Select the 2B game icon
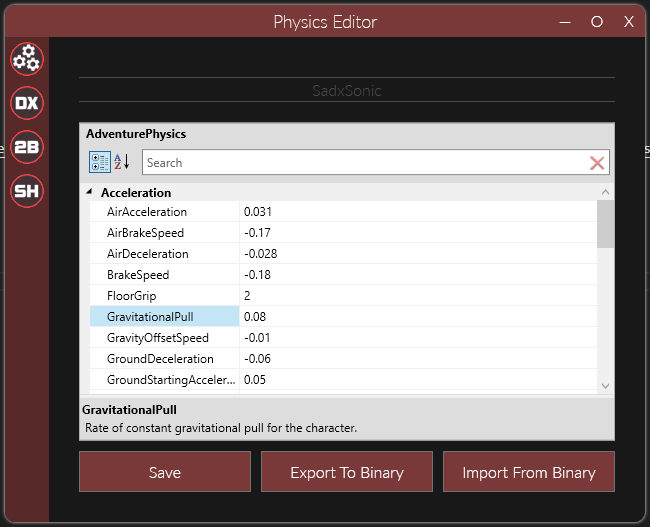650x527 pixels. coord(26,145)
